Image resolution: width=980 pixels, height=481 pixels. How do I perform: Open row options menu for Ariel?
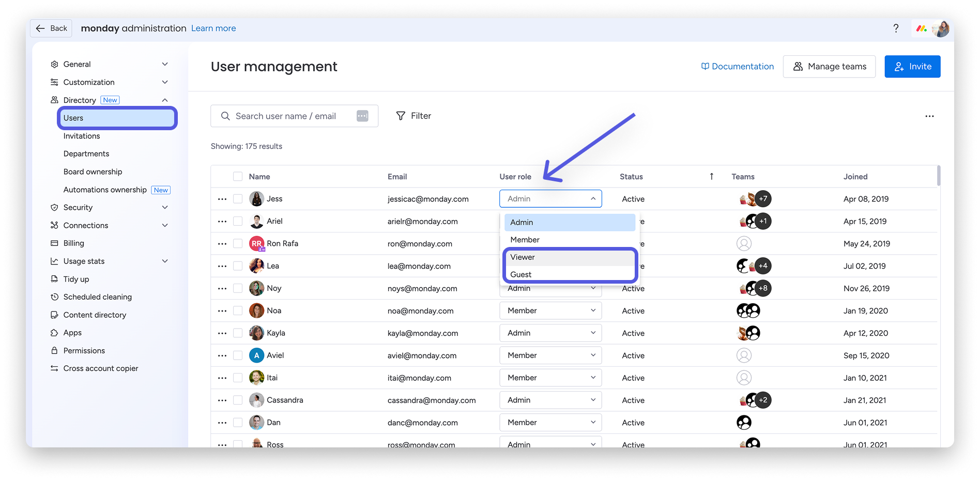(x=222, y=221)
